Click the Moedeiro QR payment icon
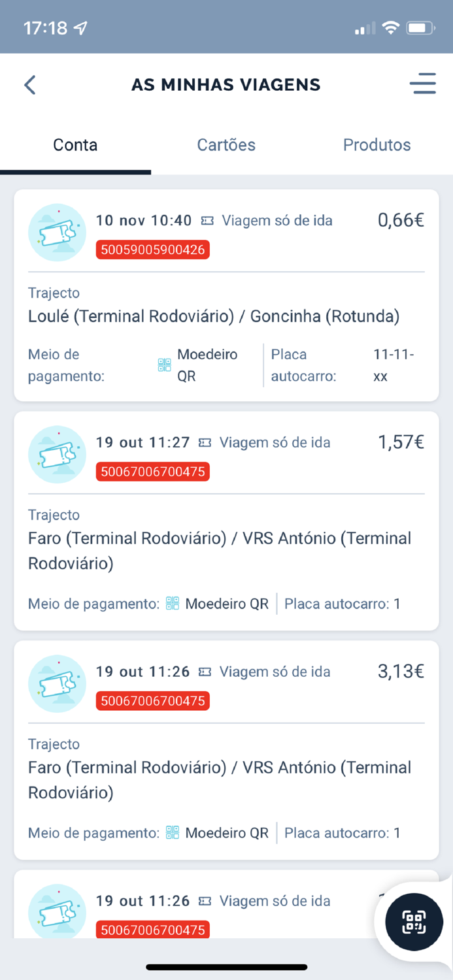453x980 pixels. [x=164, y=365]
